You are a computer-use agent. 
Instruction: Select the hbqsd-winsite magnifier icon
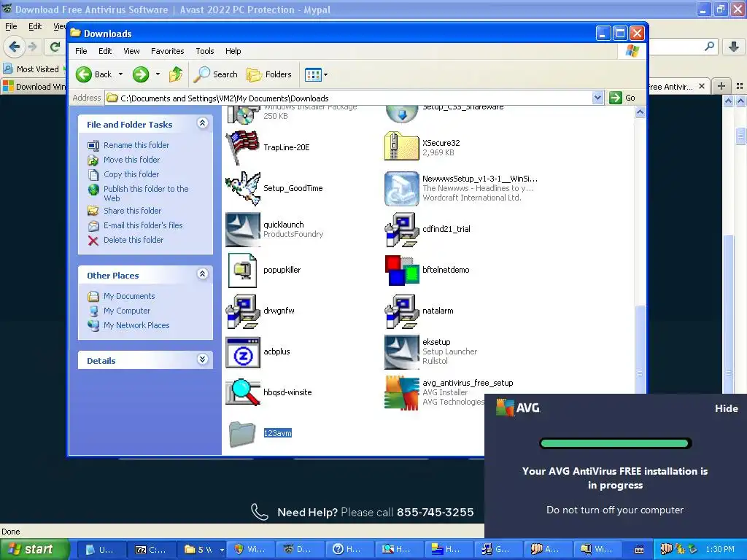(x=243, y=392)
